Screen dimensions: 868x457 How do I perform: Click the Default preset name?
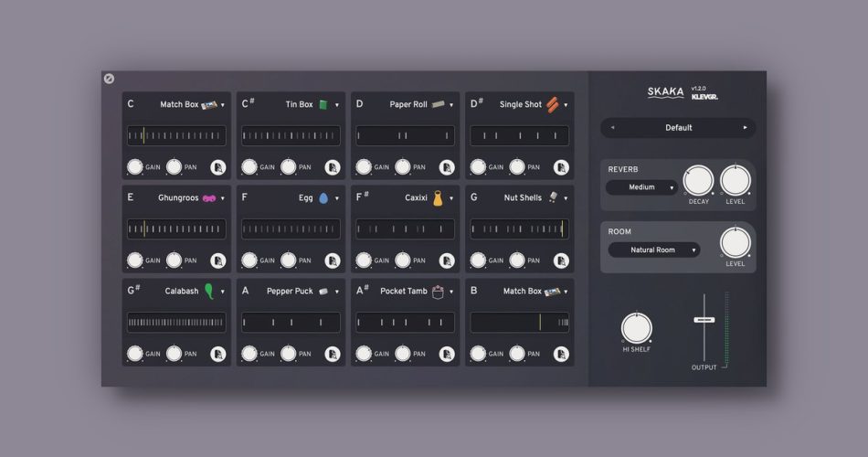[678, 128]
